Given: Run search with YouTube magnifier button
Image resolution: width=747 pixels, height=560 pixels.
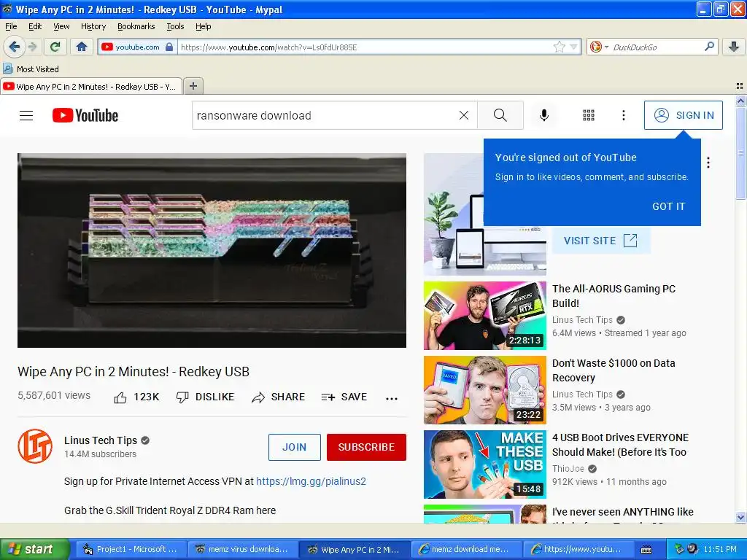Looking at the screenshot, I should [500, 115].
